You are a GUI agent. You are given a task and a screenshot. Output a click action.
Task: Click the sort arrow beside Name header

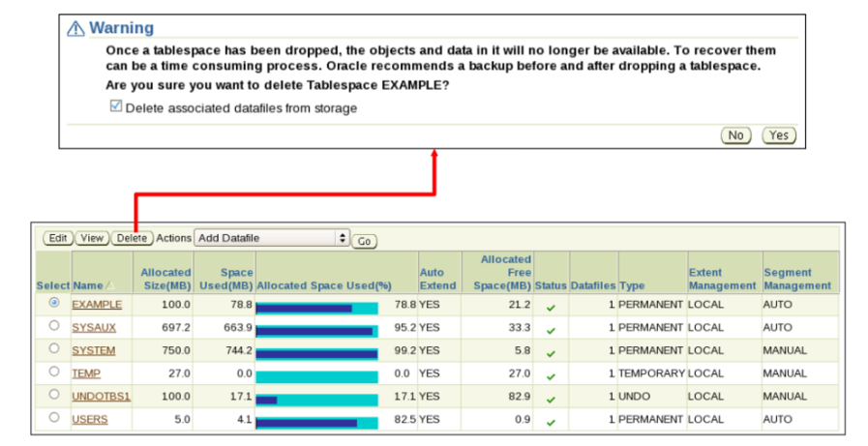click(x=109, y=285)
